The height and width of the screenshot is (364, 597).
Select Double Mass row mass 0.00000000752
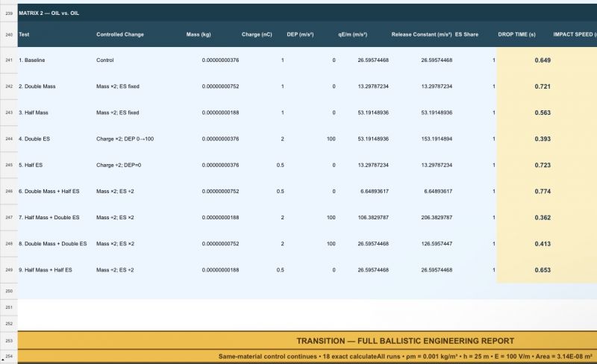[x=220, y=87]
